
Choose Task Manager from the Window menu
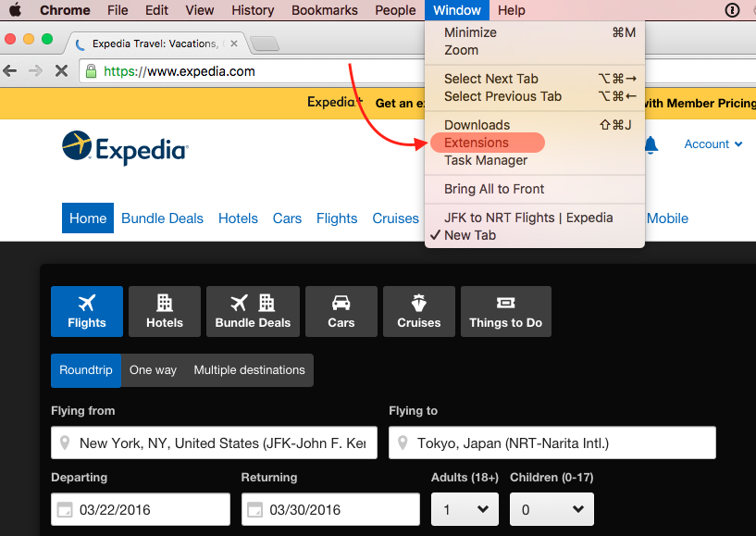coord(535,160)
